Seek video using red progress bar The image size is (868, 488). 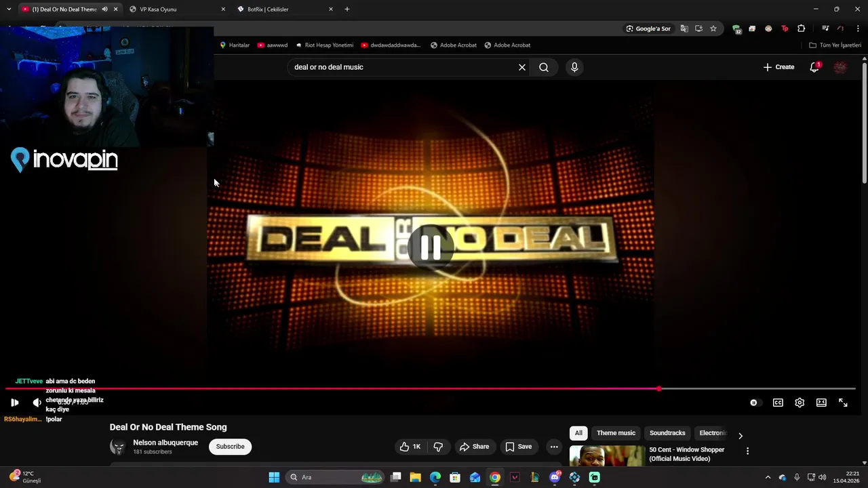[431, 389]
